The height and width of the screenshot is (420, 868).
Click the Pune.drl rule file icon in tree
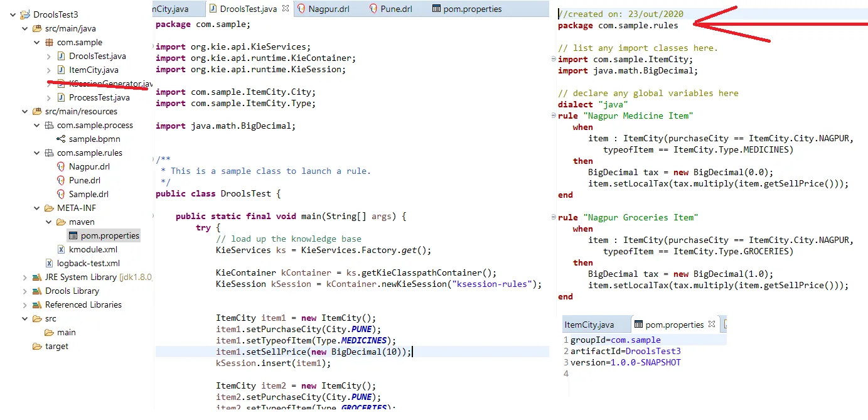61,180
